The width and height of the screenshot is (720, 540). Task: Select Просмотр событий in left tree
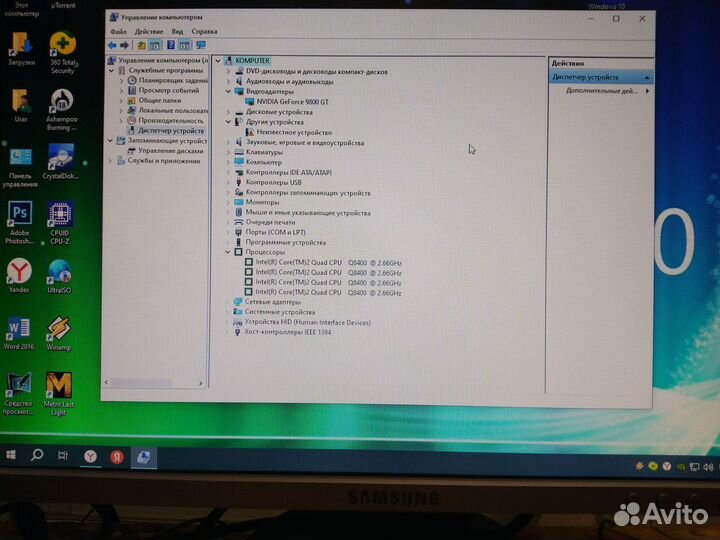pyautogui.click(x=169, y=90)
